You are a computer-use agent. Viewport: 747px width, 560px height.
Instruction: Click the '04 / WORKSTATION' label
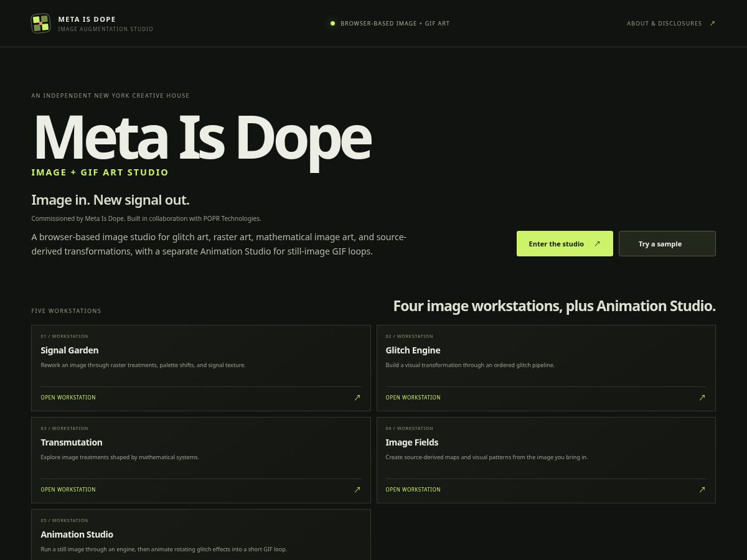click(410, 429)
